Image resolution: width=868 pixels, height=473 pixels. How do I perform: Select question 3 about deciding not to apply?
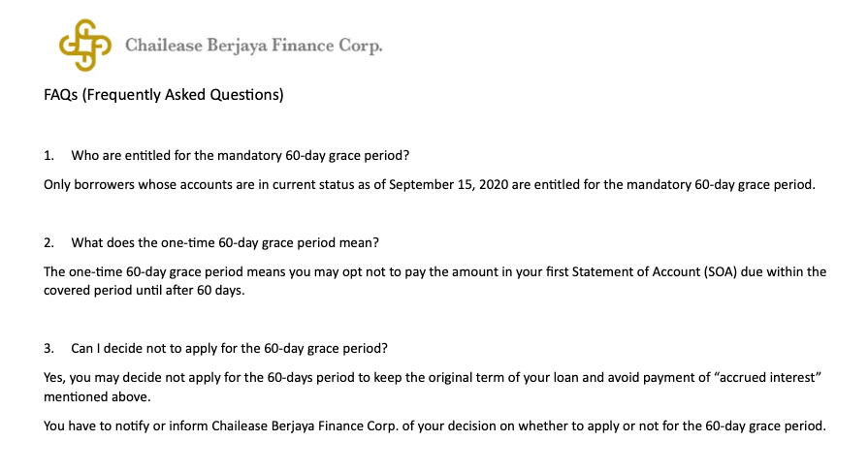(x=229, y=349)
